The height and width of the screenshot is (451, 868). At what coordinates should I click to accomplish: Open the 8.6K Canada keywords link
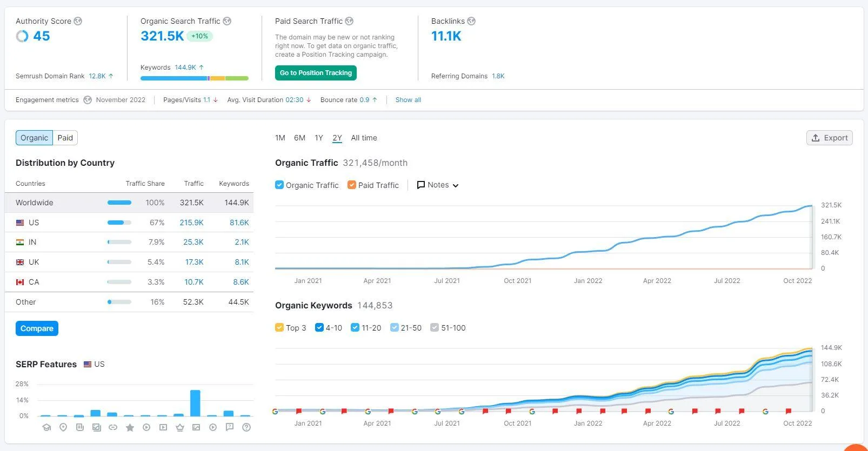(x=241, y=282)
